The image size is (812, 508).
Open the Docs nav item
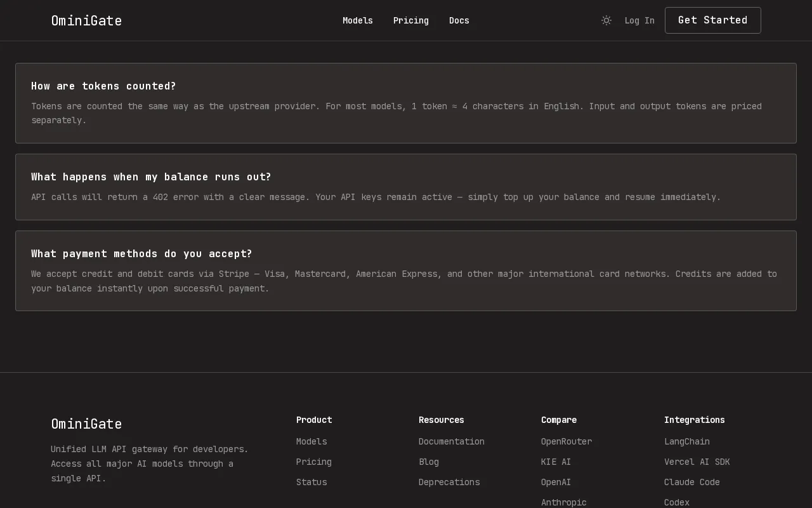[x=459, y=20]
